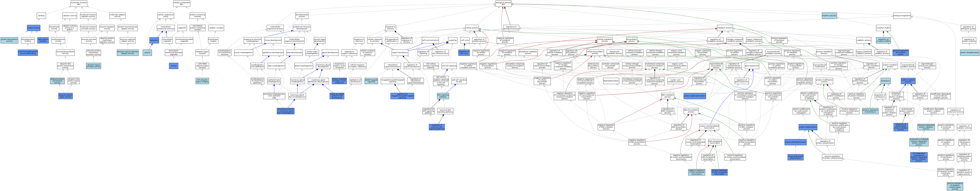
Task: Click the 'ubiquitin protein ligase activity' node
Action: 65,96
